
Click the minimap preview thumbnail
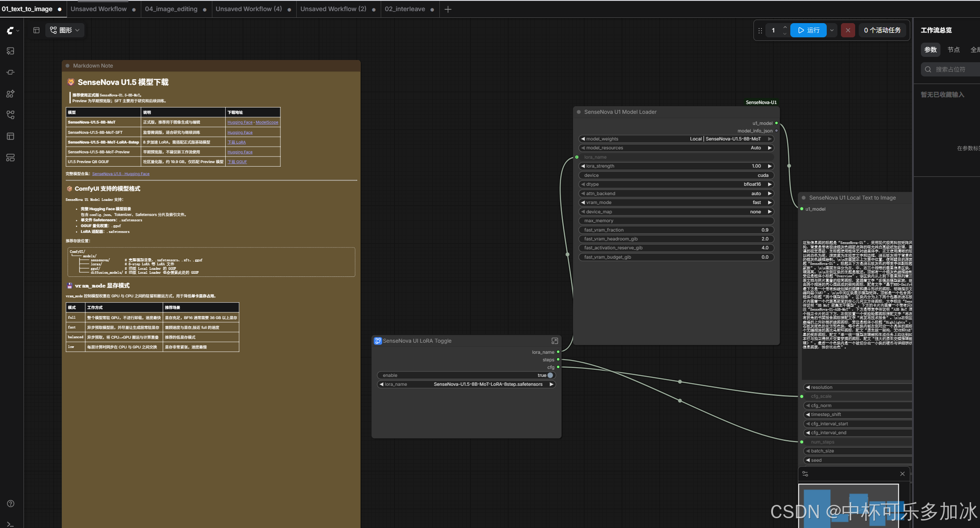coord(849,506)
